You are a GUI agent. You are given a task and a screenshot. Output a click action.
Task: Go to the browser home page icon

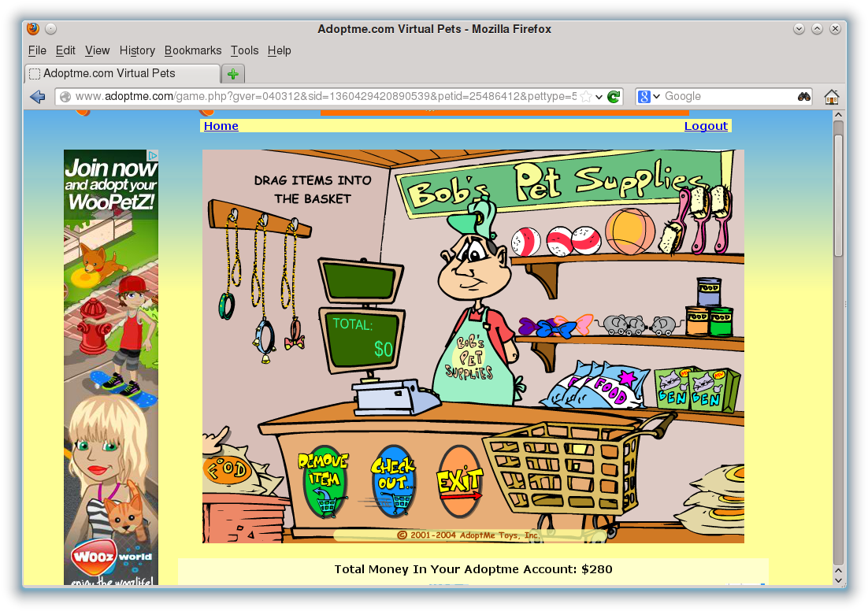(831, 97)
